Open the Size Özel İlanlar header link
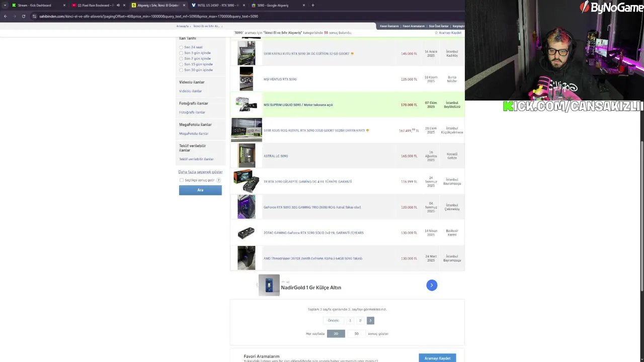Image resolution: width=644 pixels, height=362 pixels. coord(438,26)
